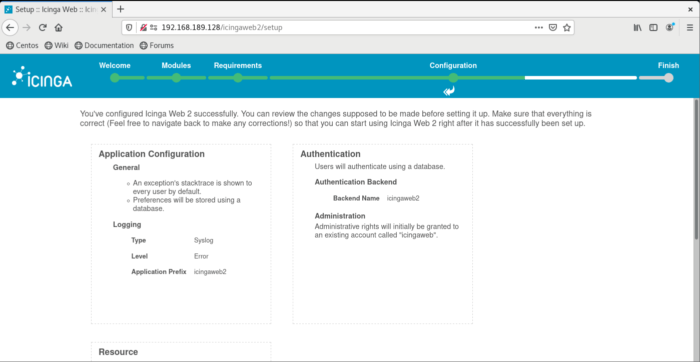
Task: Click the icingaweb2 backend name value
Action: coord(403,198)
